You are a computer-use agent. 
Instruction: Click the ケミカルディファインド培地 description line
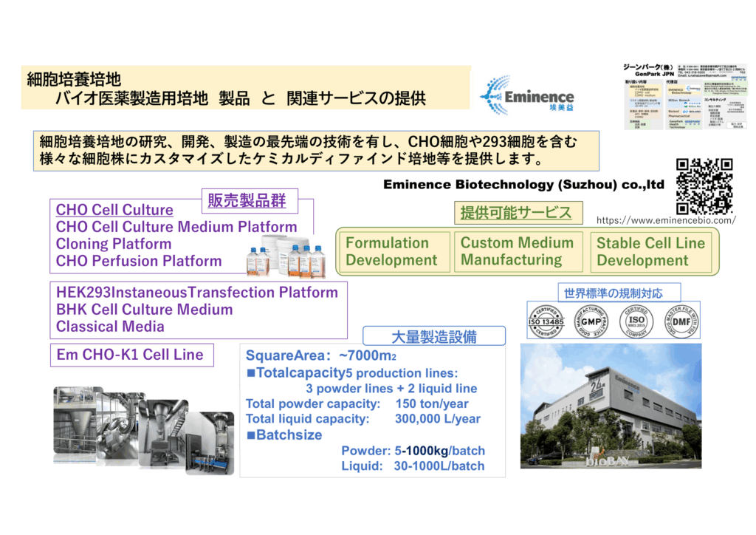pyautogui.click(x=292, y=159)
